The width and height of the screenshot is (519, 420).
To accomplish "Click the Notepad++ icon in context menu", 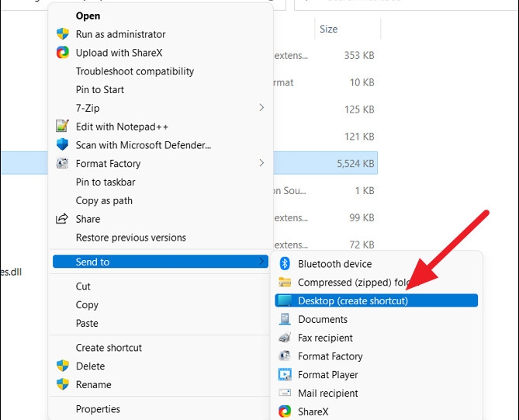I will coord(63,127).
